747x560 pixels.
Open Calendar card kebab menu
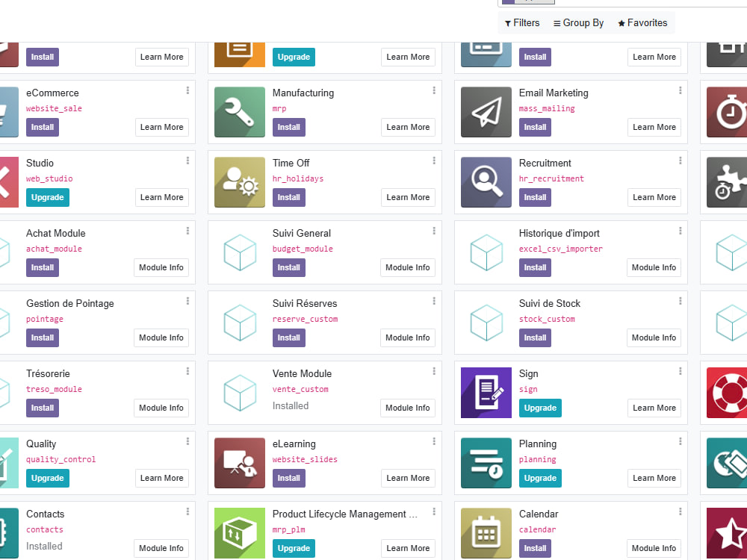coord(681,511)
